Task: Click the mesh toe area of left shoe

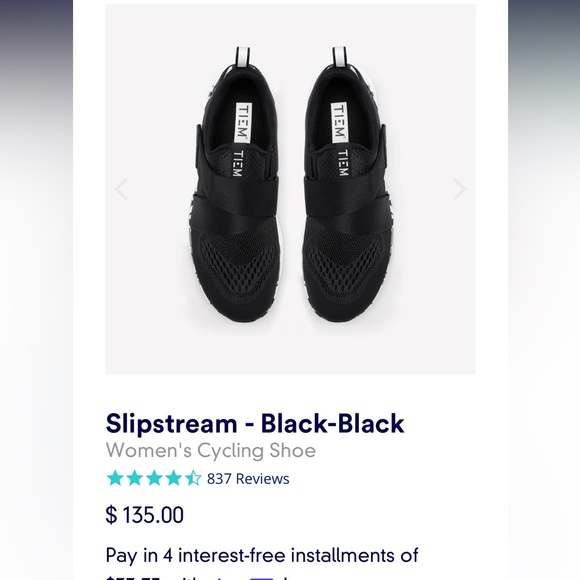Action: (237, 264)
